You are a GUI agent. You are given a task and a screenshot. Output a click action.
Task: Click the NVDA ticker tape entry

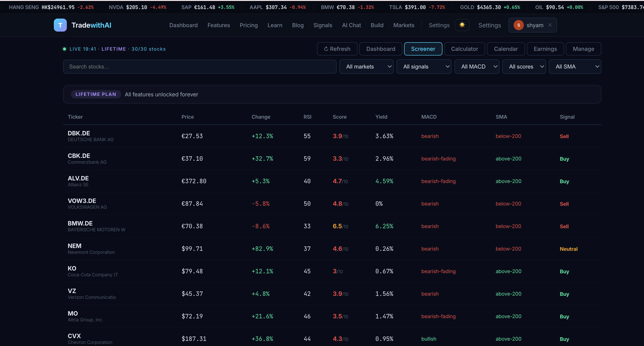138,7
